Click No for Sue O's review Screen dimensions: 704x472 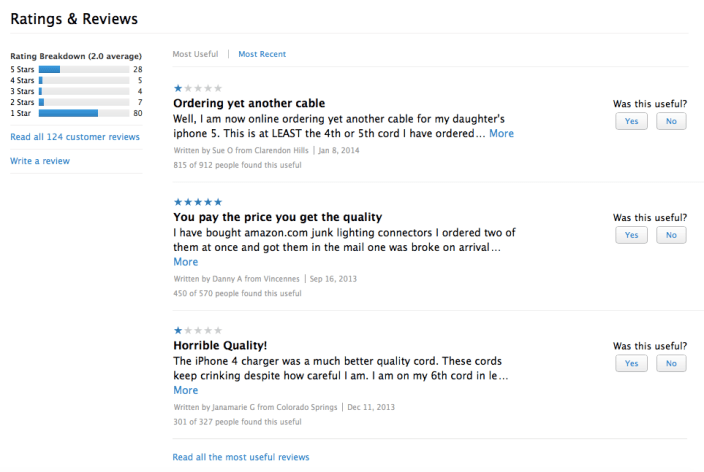point(670,121)
